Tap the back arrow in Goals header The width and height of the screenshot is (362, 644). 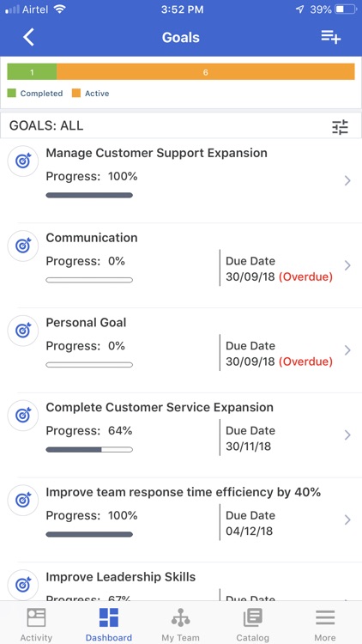28,38
